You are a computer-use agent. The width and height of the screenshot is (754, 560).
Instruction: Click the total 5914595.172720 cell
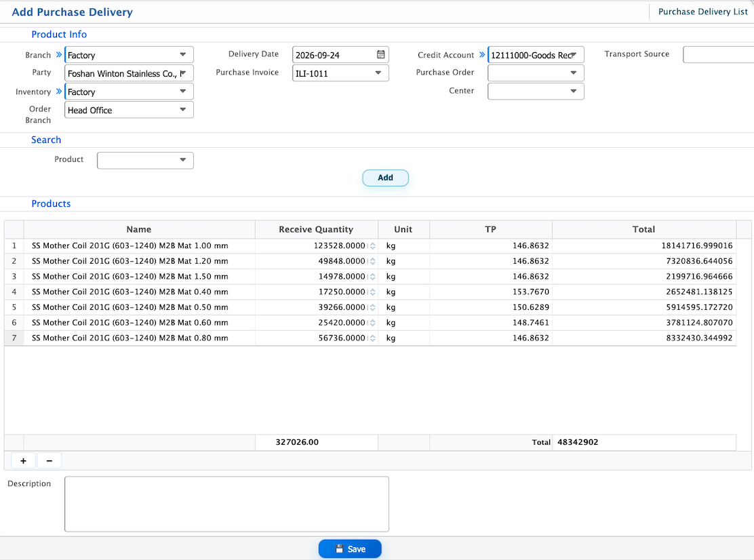tap(644, 307)
